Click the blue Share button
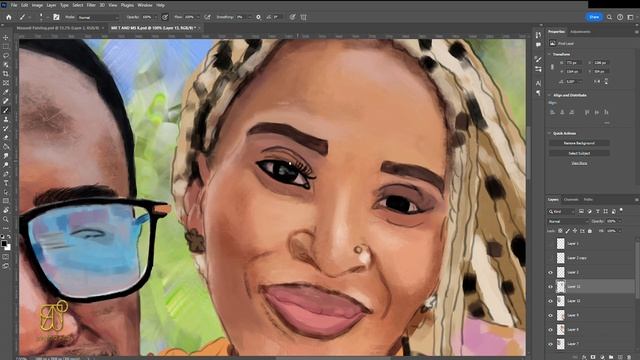Viewport: 640px width, 360px height. (x=594, y=17)
